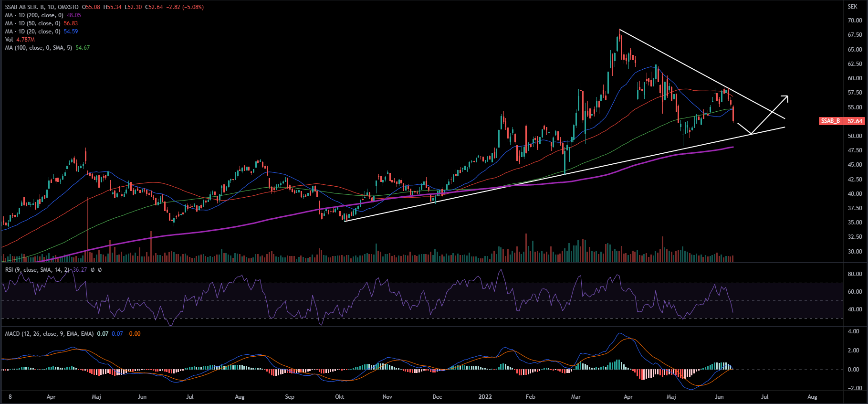
Task: Click the purple 48.05 MA value
Action: [x=73, y=15]
